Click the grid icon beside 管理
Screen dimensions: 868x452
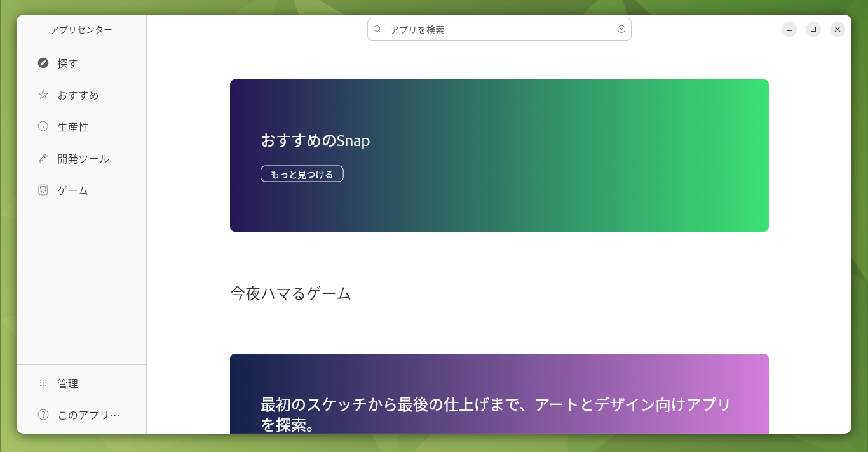43,383
